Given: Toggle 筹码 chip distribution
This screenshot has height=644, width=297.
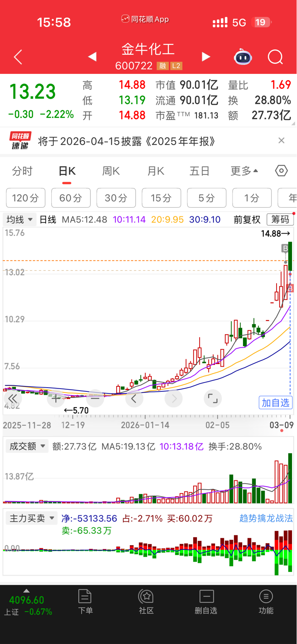Looking at the screenshot, I should [x=280, y=220].
